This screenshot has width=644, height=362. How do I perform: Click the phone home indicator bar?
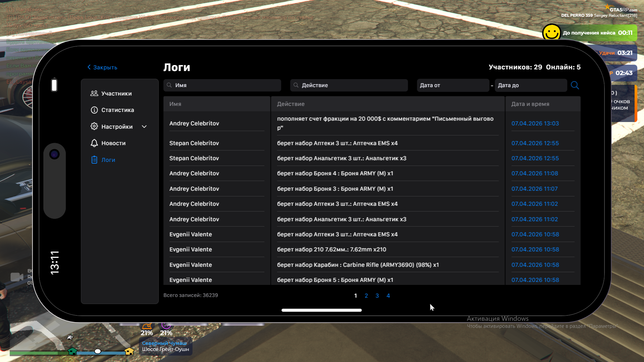[x=321, y=310]
